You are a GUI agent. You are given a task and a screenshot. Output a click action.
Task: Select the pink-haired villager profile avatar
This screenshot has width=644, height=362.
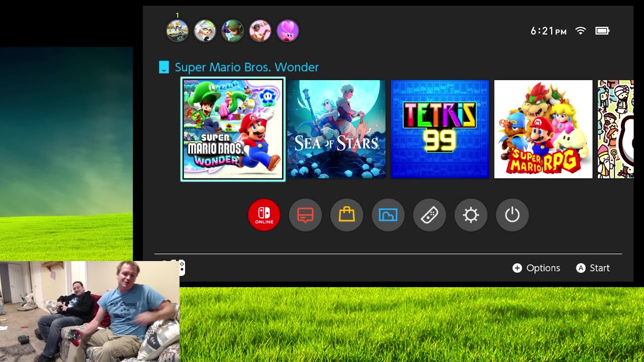tap(260, 31)
